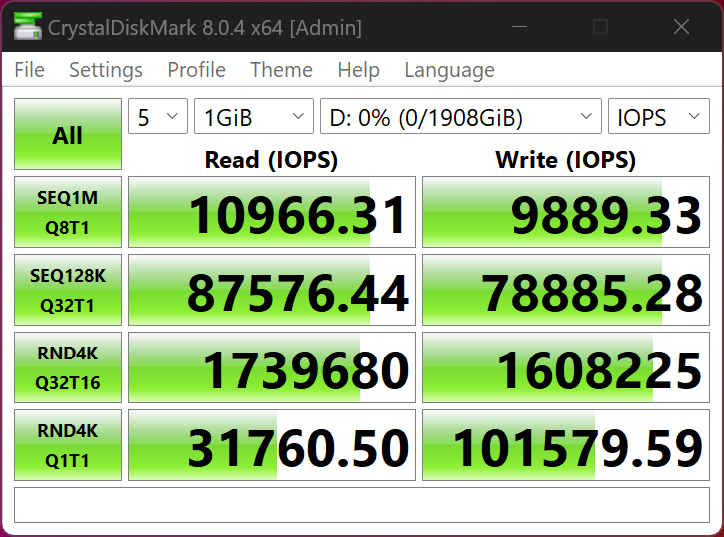This screenshot has height=537, width=724.
Task: Open the Language menu
Action: click(449, 70)
